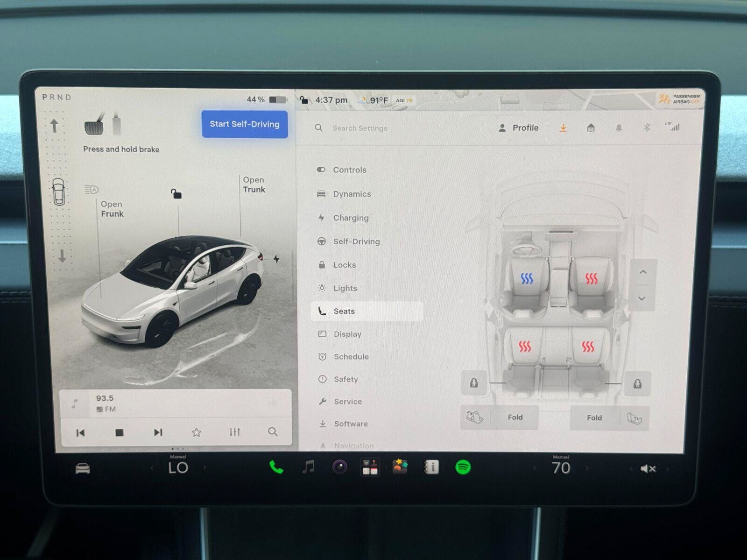Toggle driver seat cooling (blue waves)

[x=527, y=279]
